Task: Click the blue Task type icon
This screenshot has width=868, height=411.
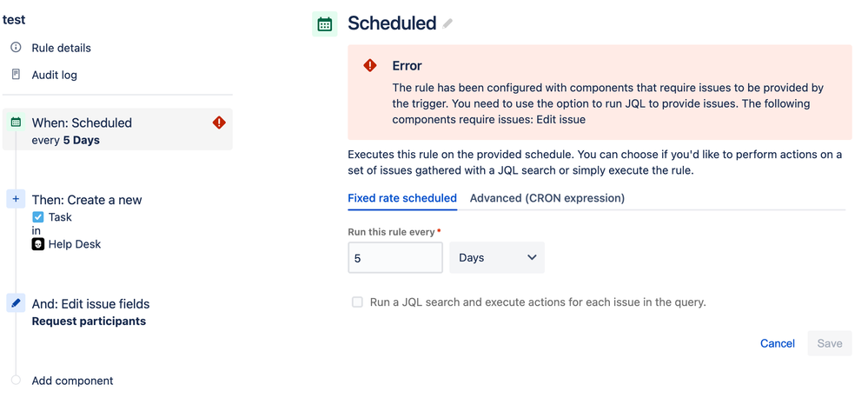Action: coord(37,217)
